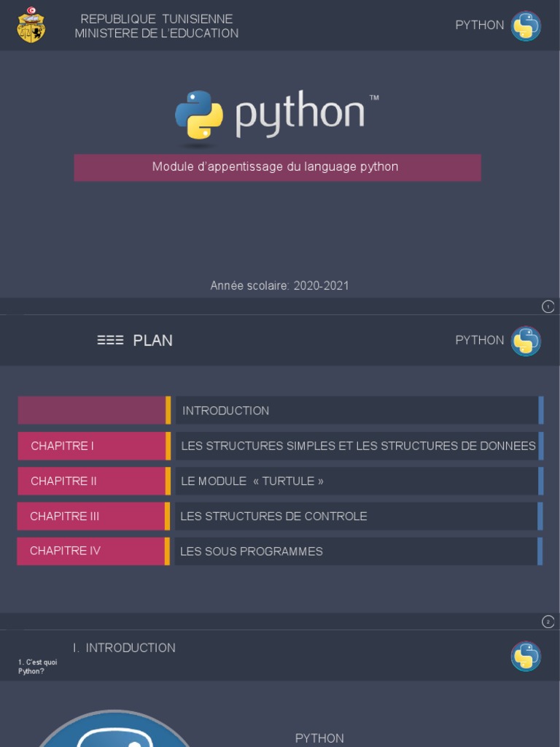Click the large blue Python circle graphic

(113, 732)
